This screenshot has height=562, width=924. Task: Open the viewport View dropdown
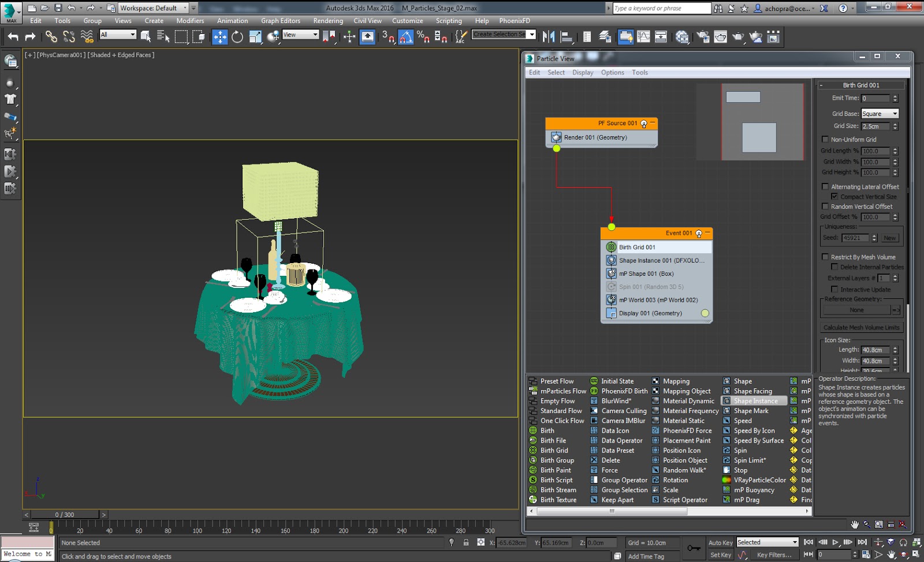[x=316, y=34]
